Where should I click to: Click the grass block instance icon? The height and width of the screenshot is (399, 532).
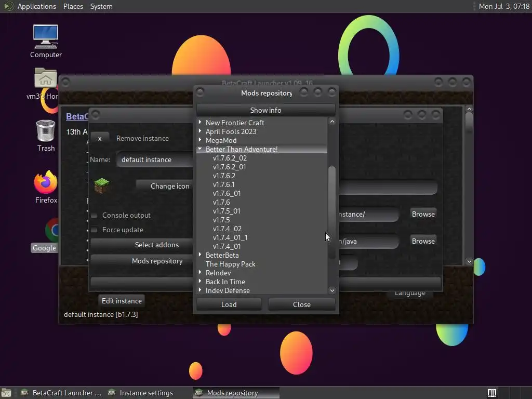pos(101,185)
